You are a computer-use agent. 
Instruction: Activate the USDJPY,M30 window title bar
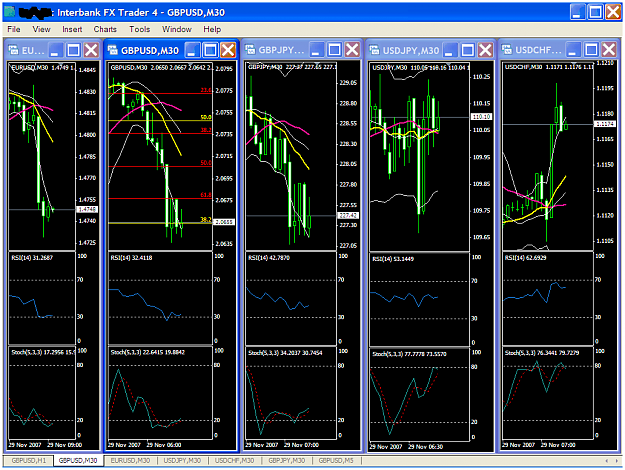(x=411, y=51)
